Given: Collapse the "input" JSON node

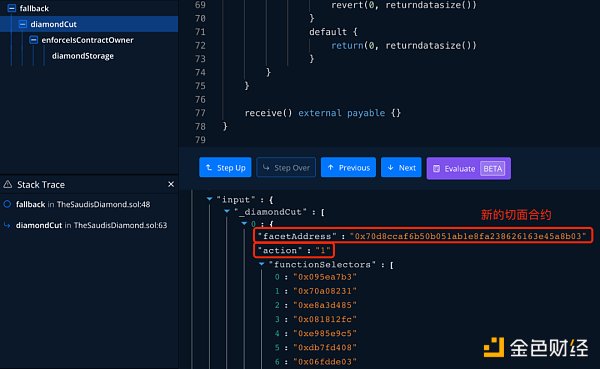Looking at the screenshot, I should pyautogui.click(x=209, y=199).
